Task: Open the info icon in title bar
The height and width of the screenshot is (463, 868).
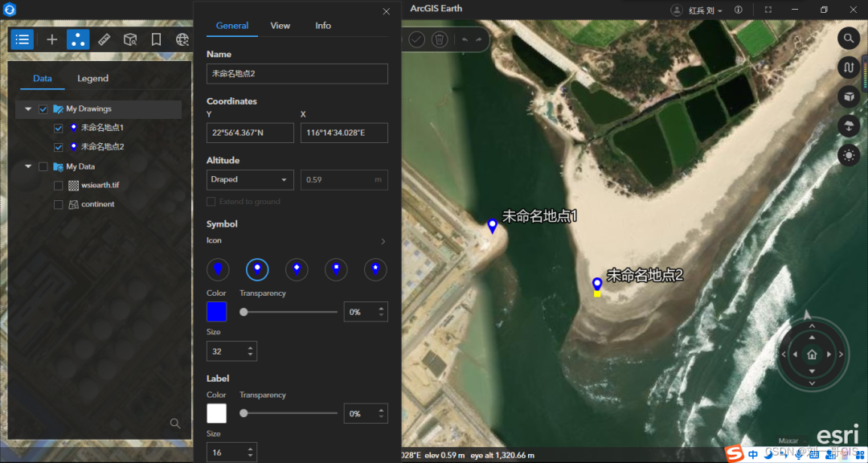Action: coord(738,10)
